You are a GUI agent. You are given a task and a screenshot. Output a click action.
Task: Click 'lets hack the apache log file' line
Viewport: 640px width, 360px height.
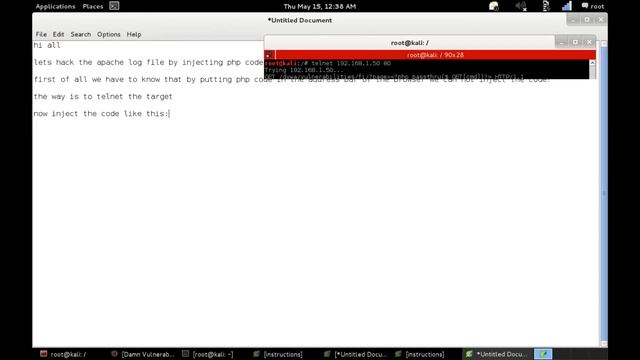pos(148,62)
